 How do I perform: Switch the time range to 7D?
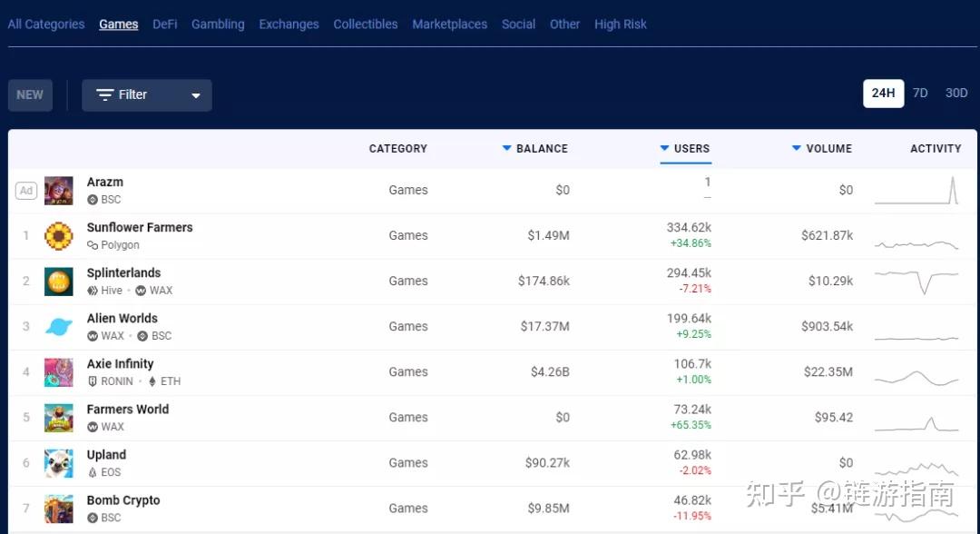920,94
